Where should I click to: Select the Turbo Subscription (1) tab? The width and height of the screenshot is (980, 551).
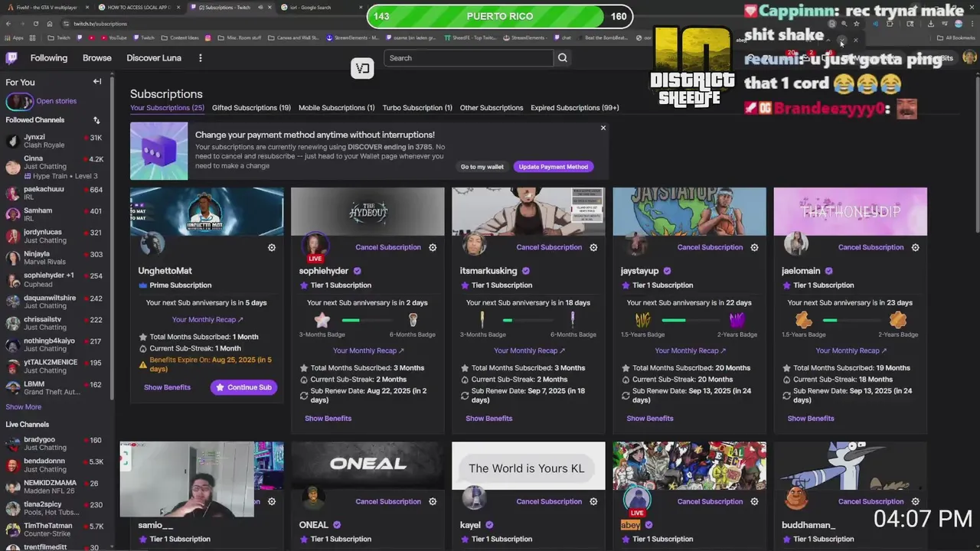click(417, 108)
